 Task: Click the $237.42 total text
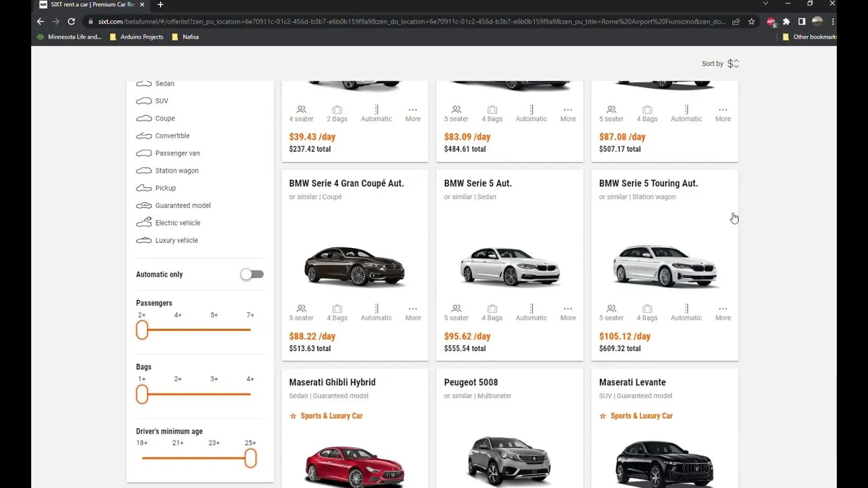[310, 149]
